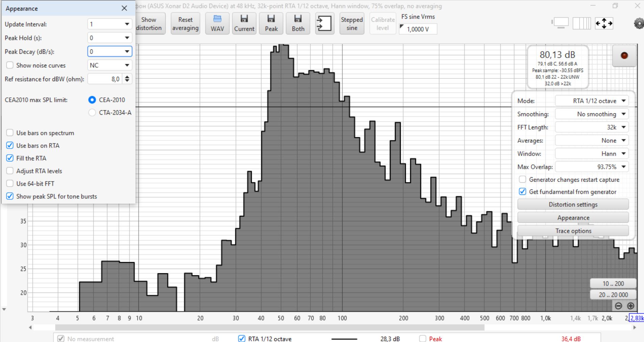Zoom out with the minus magnifier icon
The image size is (644, 342).
618,306
